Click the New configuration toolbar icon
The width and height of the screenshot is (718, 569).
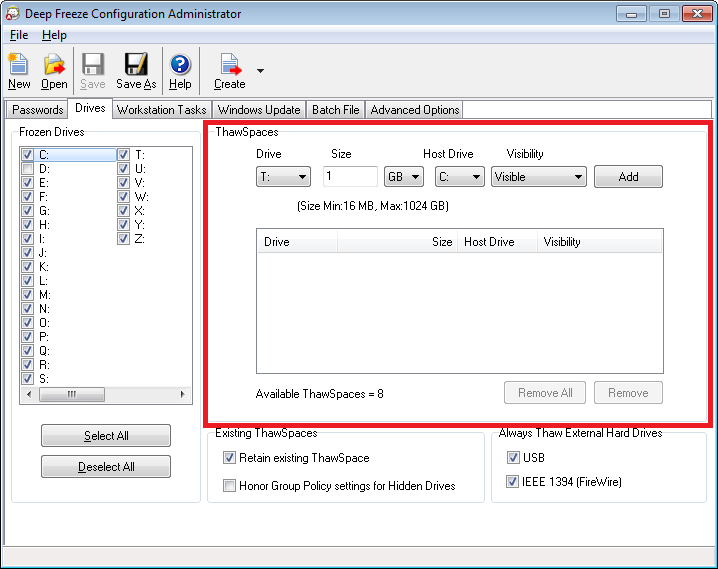tap(19, 66)
